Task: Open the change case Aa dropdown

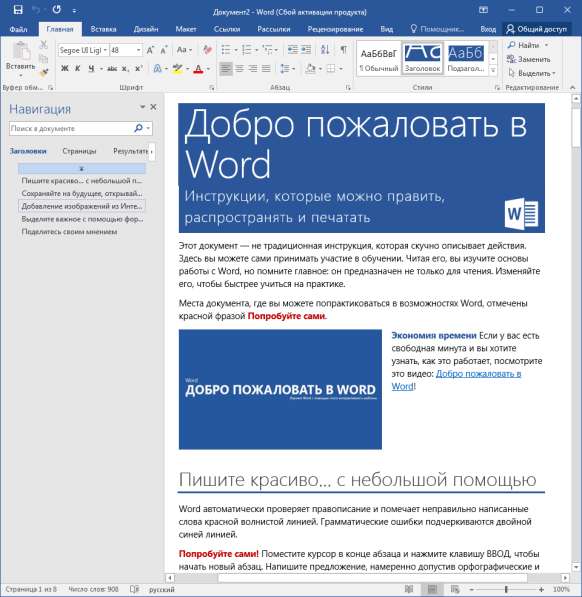Action: [x=184, y=50]
